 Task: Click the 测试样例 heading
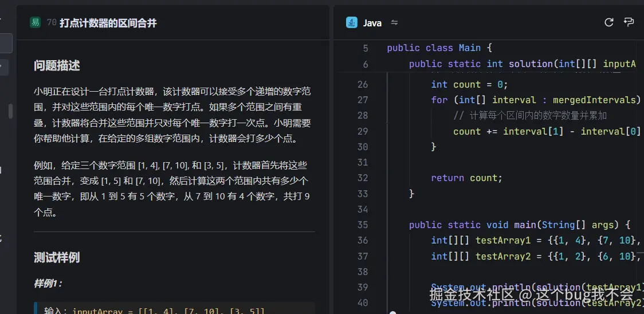click(x=57, y=258)
